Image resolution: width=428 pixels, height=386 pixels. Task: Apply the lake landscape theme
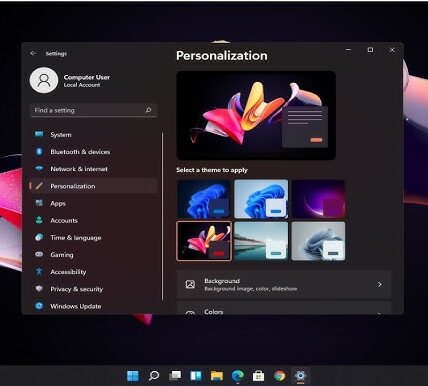click(x=261, y=241)
